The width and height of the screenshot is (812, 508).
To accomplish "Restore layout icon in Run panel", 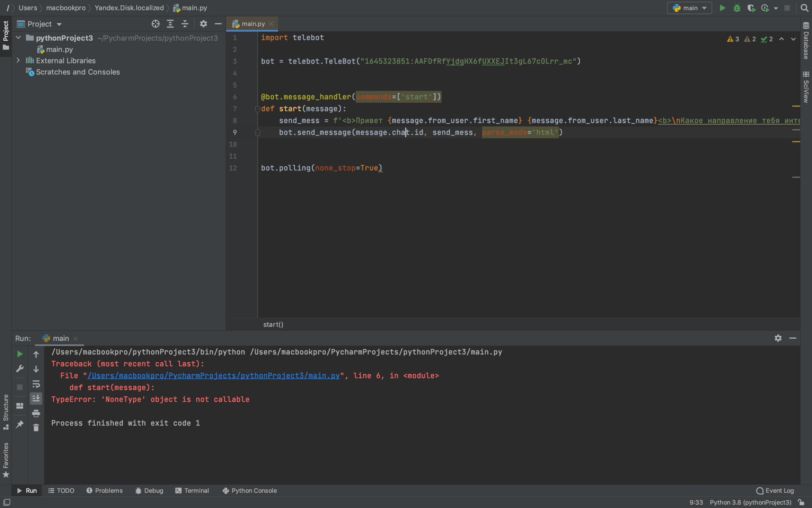I will click(x=19, y=406).
